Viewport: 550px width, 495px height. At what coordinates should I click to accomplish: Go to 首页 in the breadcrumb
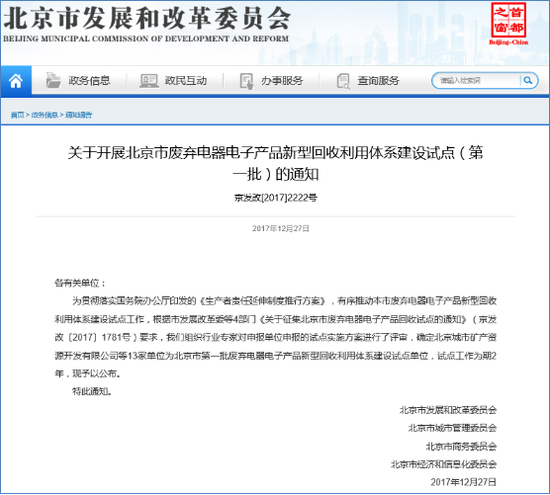18,115
